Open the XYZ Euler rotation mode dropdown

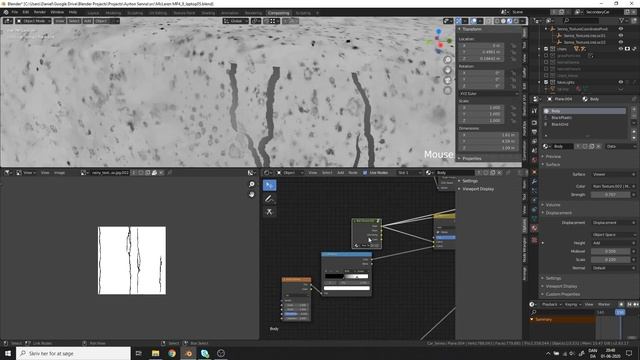[x=489, y=93]
